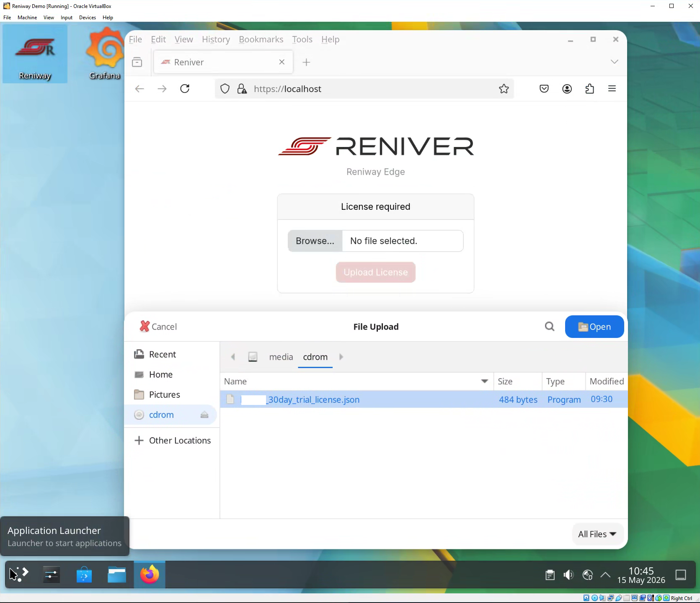Switch to Firefox in taskbar
This screenshot has width=700, height=603.
(150, 575)
